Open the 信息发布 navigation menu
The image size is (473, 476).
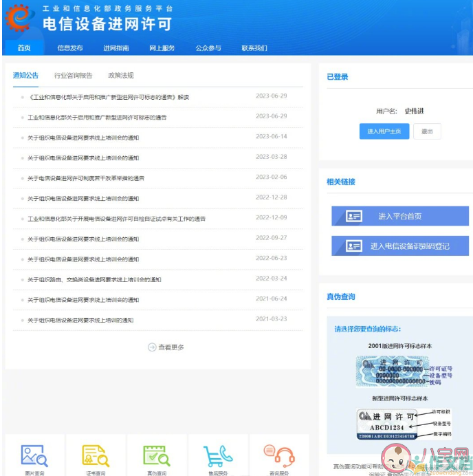[70, 48]
